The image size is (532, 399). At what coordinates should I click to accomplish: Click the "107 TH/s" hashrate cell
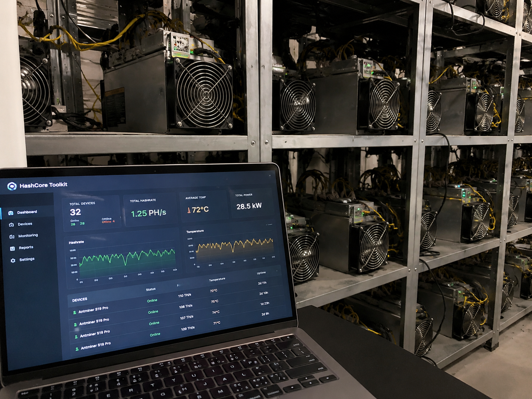pyautogui.click(x=187, y=317)
